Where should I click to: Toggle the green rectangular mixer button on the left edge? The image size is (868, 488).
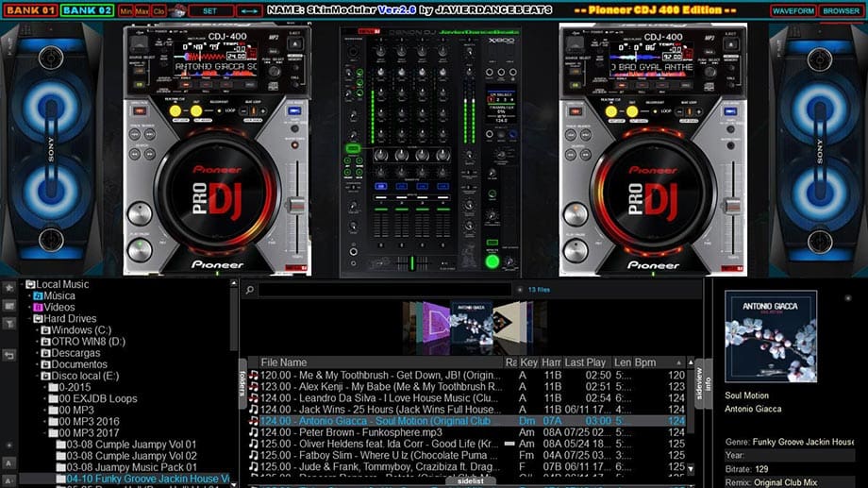353,148
